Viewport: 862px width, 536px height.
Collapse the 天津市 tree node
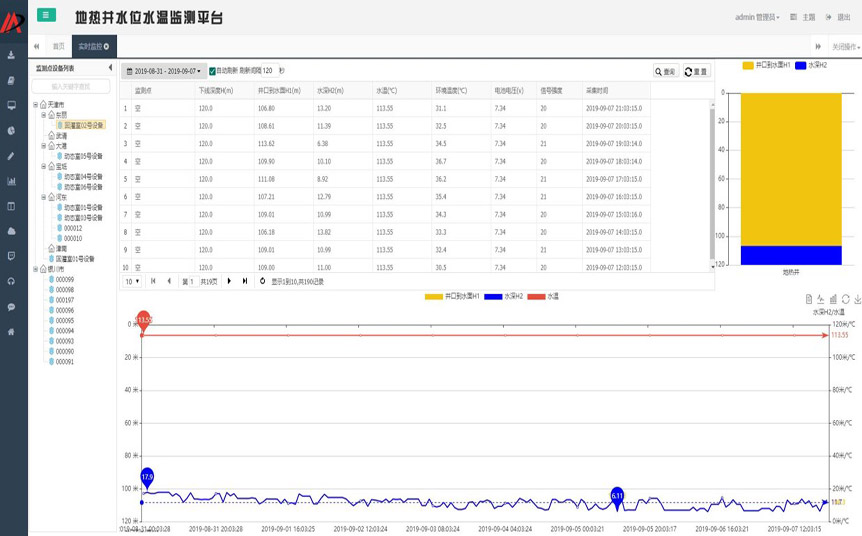click(x=36, y=104)
